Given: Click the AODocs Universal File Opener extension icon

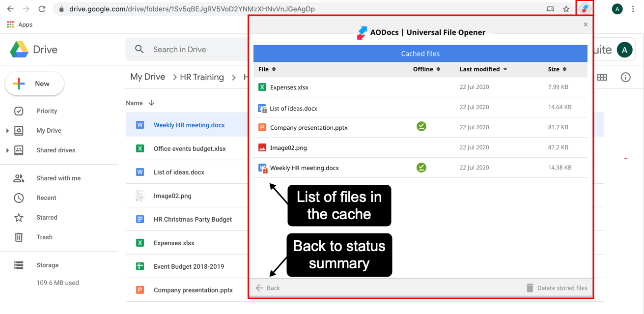Looking at the screenshot, I should point(584,9).
